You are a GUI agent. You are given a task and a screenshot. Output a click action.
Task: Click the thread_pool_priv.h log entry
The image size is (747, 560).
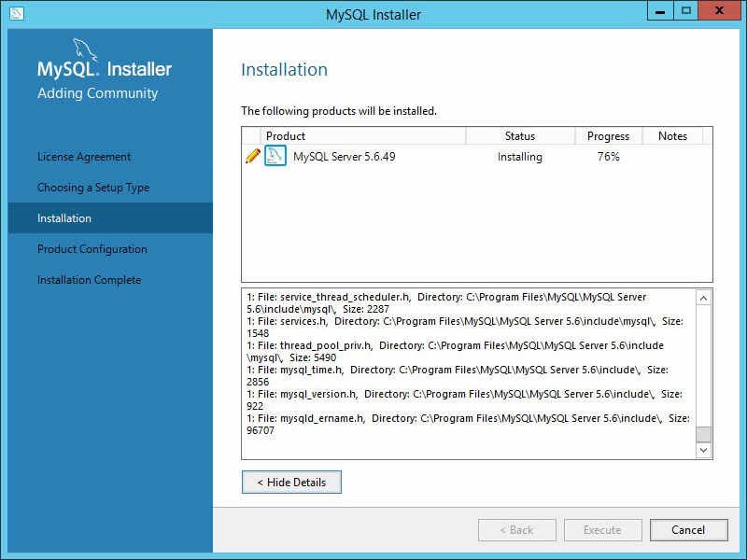coord(455,352)
